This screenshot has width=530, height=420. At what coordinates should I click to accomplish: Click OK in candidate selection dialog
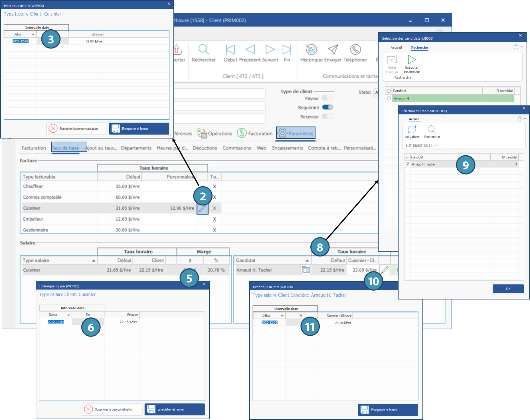click(x=508, y=289)
